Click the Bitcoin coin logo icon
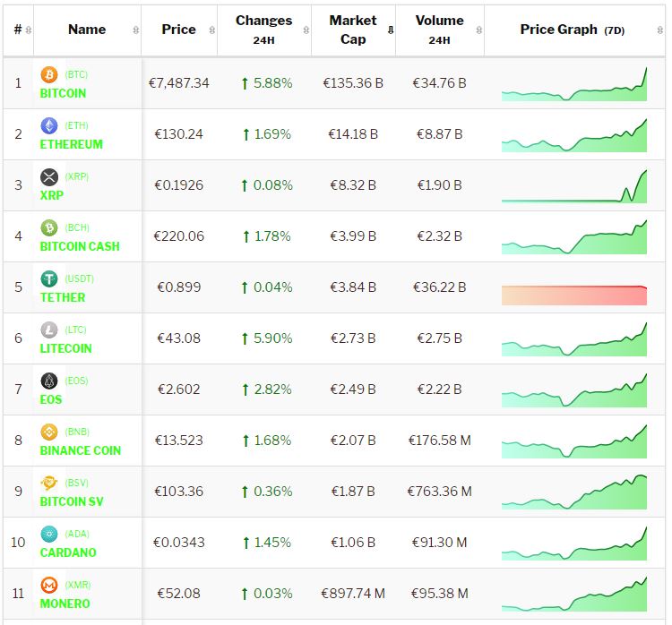Viewport: 672px width, 625px height. [x=49, y=75]
